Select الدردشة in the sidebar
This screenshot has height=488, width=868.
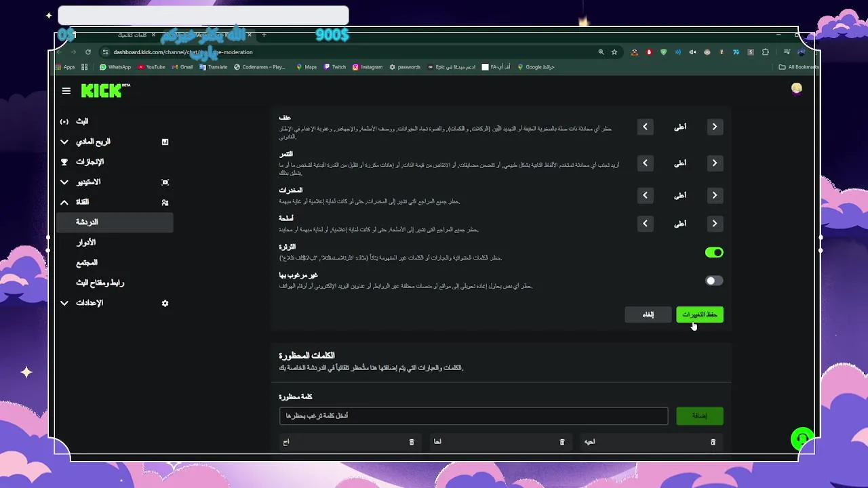tap(115, 222)
